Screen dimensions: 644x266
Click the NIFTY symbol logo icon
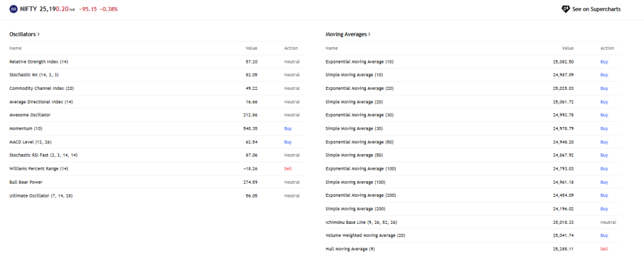click(x=13, y=9)
